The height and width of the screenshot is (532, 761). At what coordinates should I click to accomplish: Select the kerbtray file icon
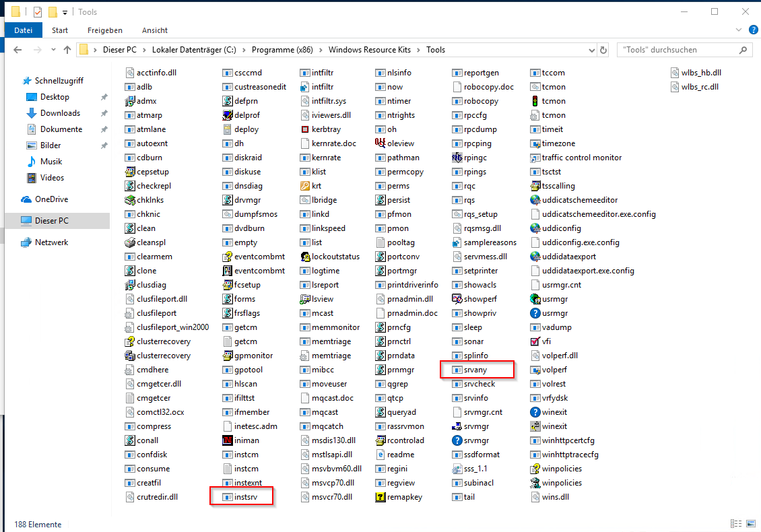[305, 129]
